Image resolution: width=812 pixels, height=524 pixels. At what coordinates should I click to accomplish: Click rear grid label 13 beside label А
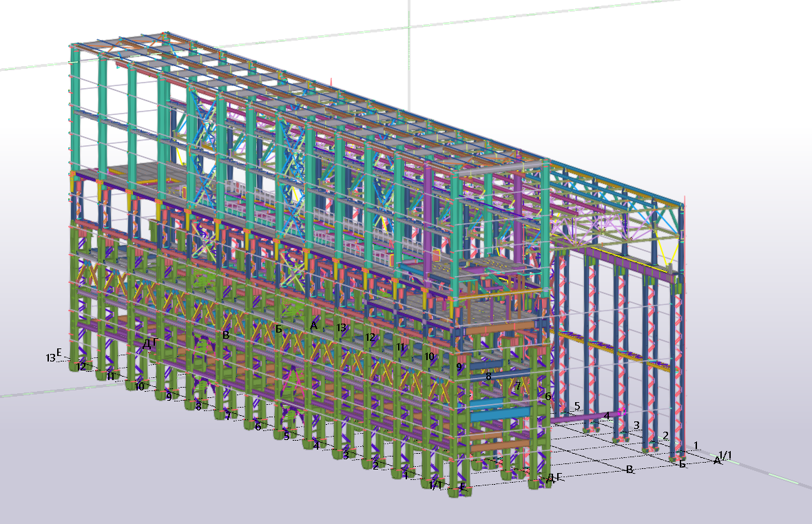click(341, 327)
